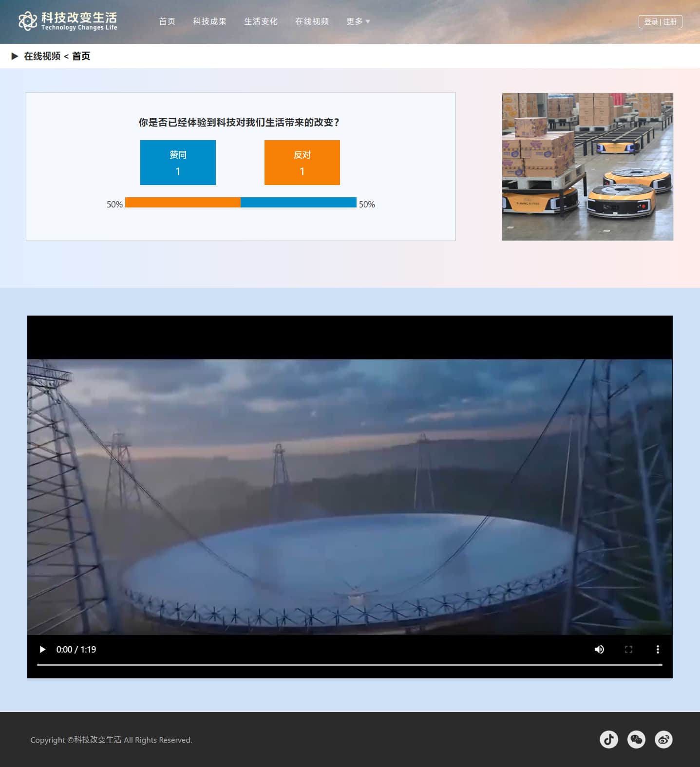Enter fullscreen mode on the video
700x767 pixels.
tap(628, 649)
